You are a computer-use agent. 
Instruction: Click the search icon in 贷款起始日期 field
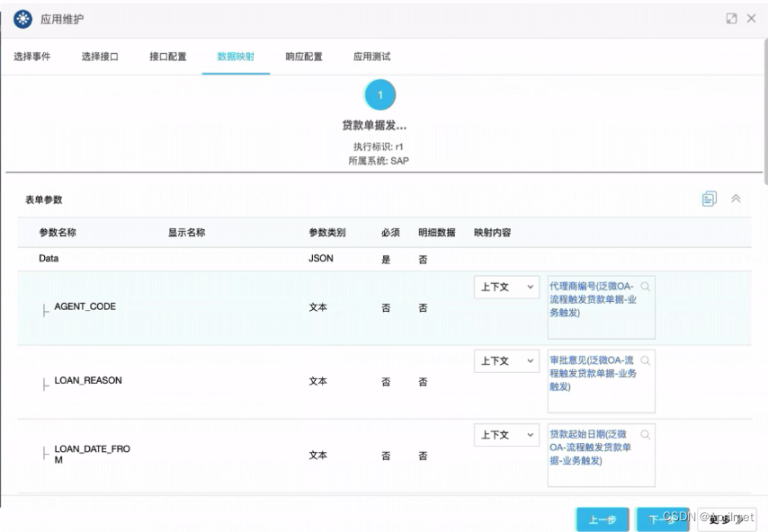(646, 435)
